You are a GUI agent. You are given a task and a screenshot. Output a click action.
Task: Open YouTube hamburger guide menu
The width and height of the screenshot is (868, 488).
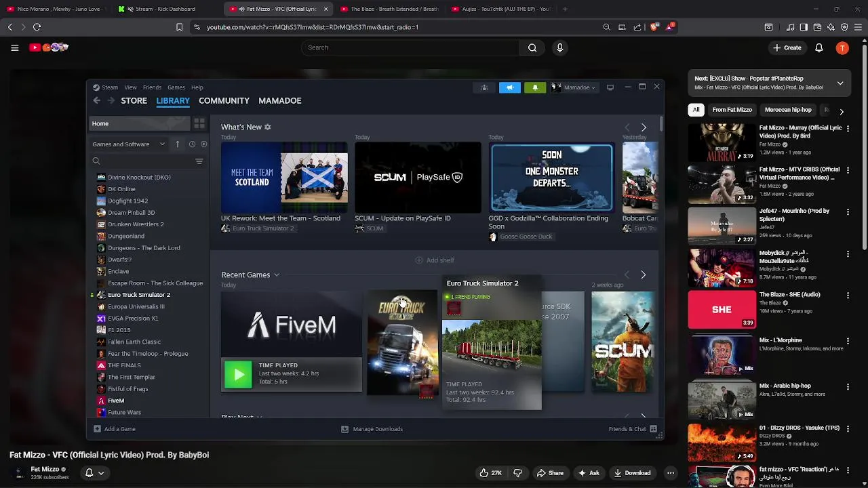14,47
